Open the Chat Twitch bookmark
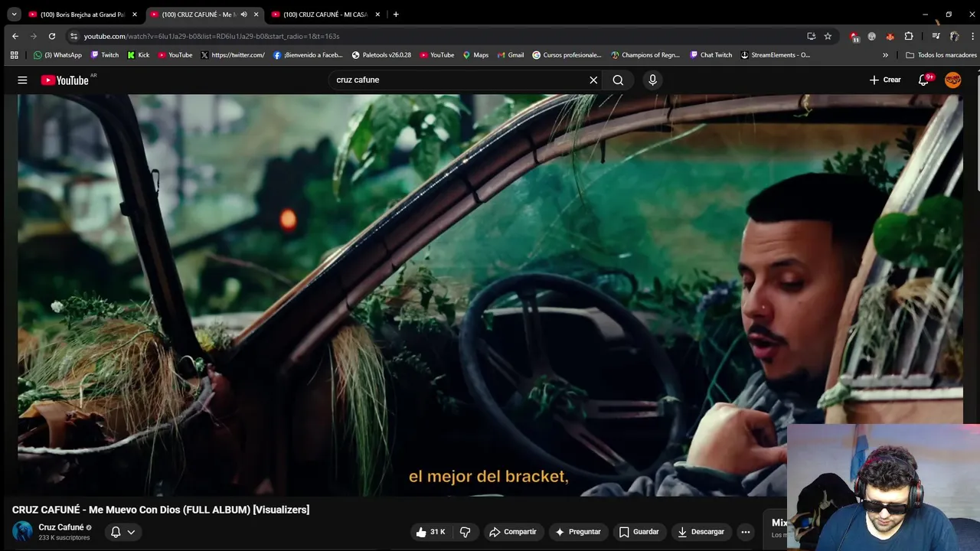 (x=710, y=55)
